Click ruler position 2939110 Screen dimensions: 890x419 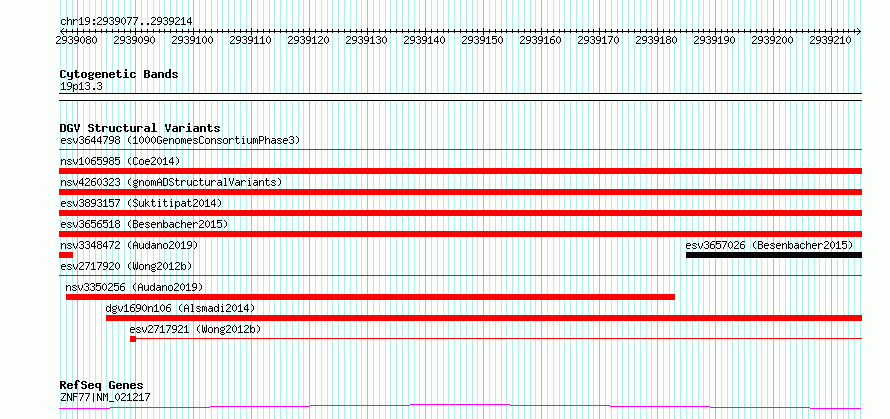(250, 40)
